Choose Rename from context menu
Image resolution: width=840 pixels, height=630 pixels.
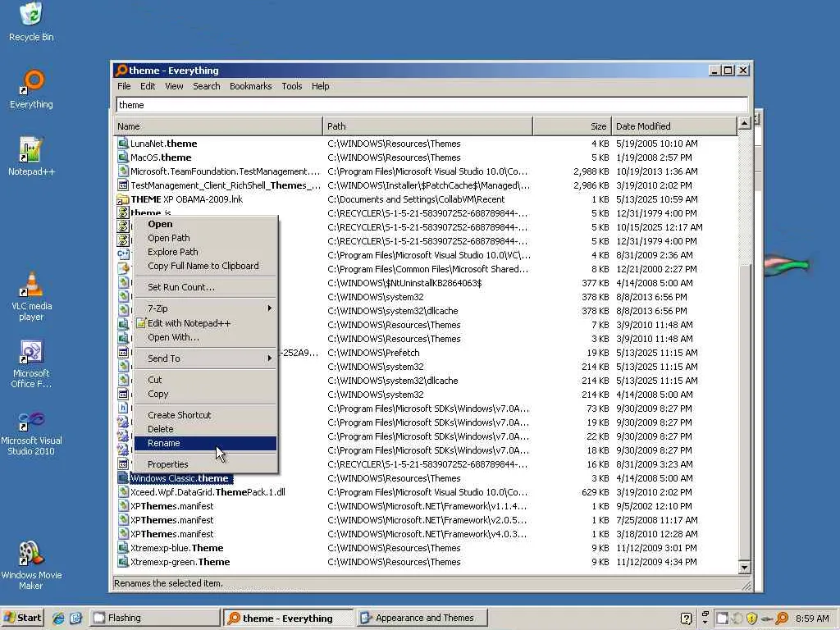click(205, 443)
